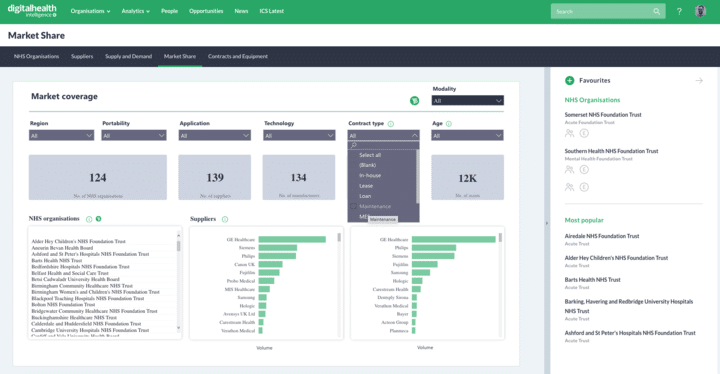Open News in the top navigation
Image resolution: width=720 pixels, height=374 pixels.
pos(241,11)
